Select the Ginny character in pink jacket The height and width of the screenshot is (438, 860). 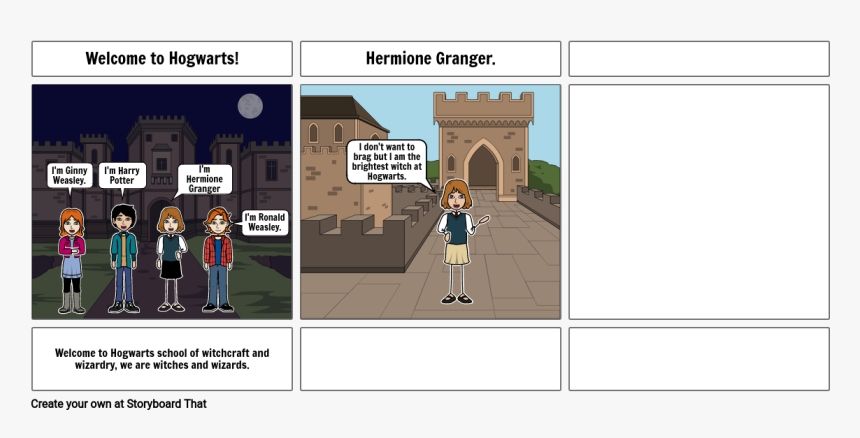[72, 260]
